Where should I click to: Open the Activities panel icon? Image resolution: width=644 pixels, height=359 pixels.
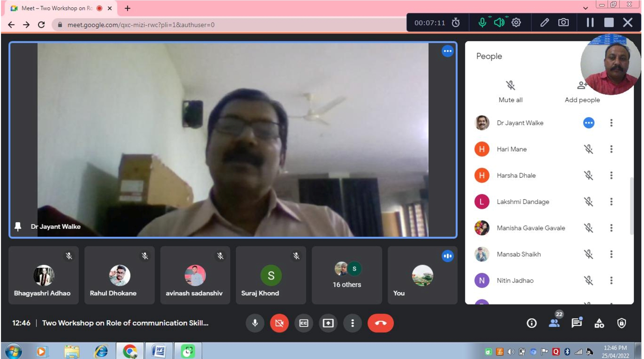point(599,323)
